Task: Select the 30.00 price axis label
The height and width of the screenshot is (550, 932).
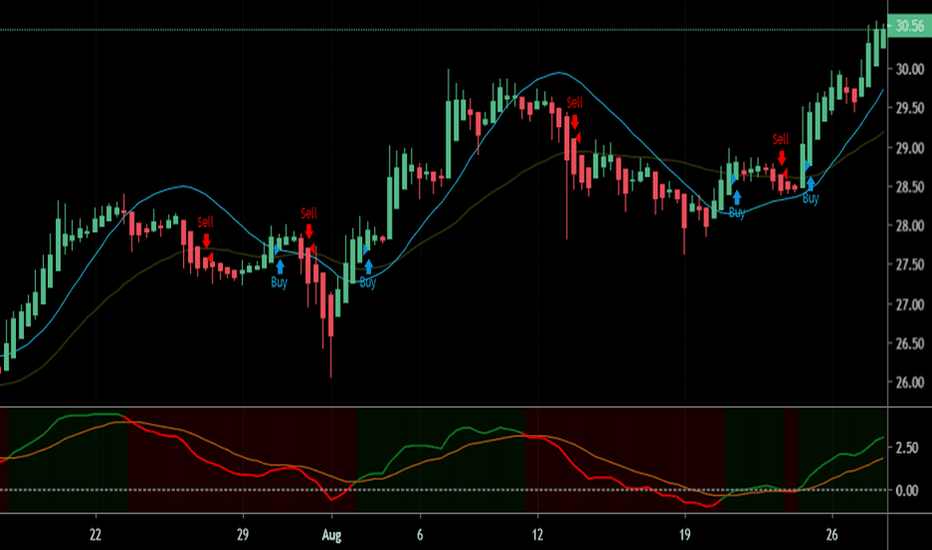Action: click(910, 69)
